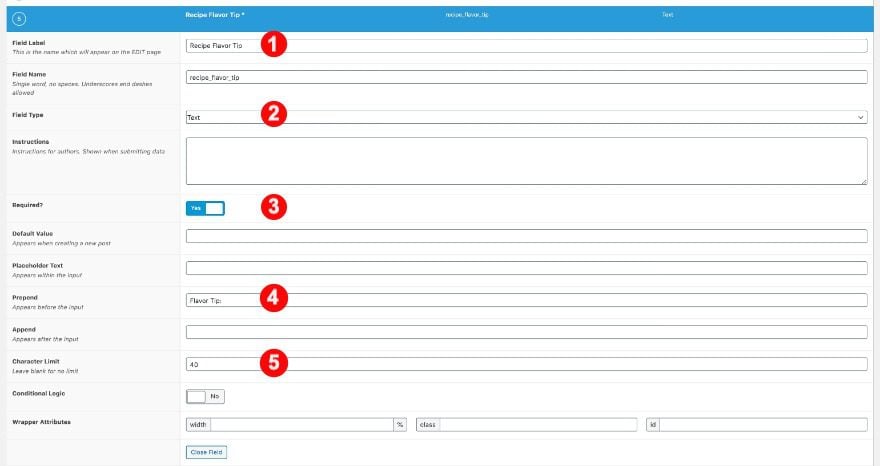The width and height of the screenshot is (880, 466).
Task: Click into the Instructions textarea
Action: pos(526,161)
